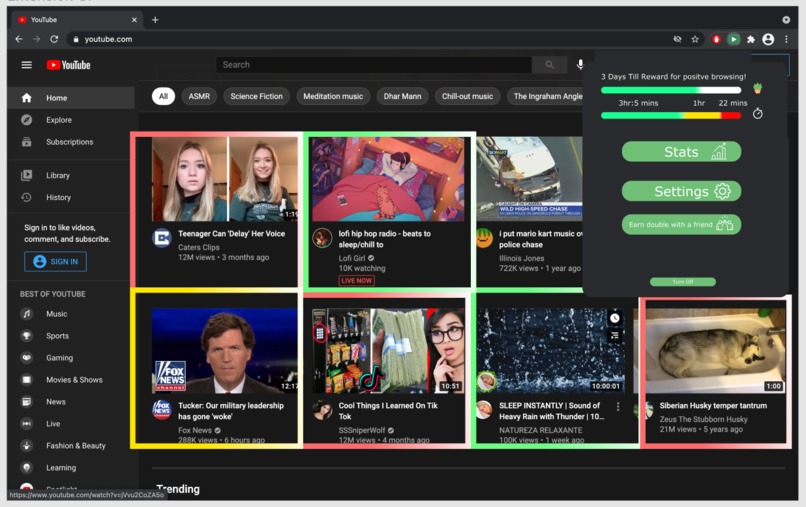
Task: Open Stats in extension popup
Action: [x=682, y=152]
